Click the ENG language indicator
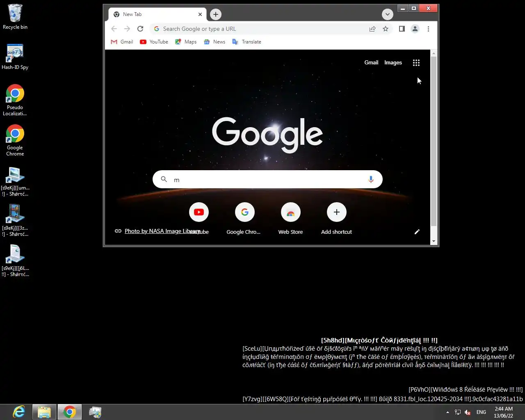The height and width of the screenshot is (420, 525). click(481, 412)
